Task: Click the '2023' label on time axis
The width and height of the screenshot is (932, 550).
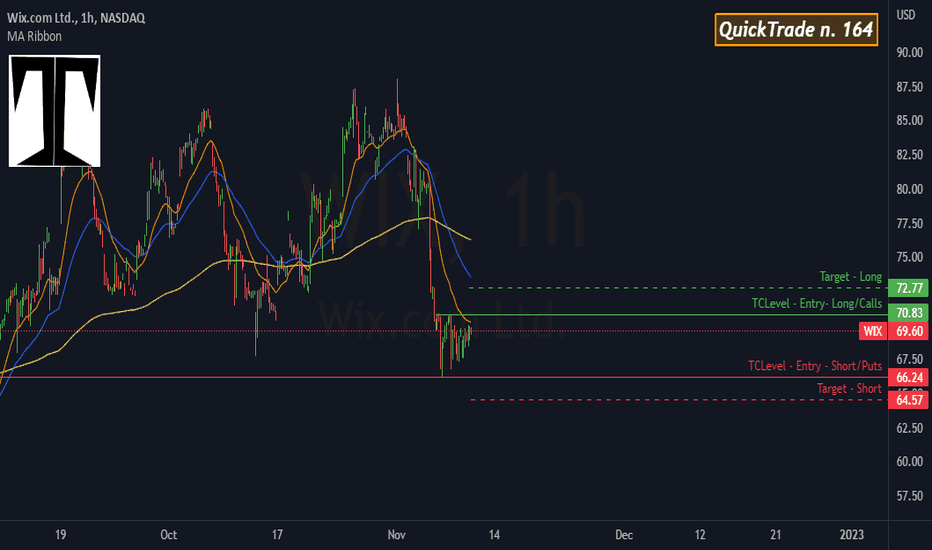Action: 852,535
